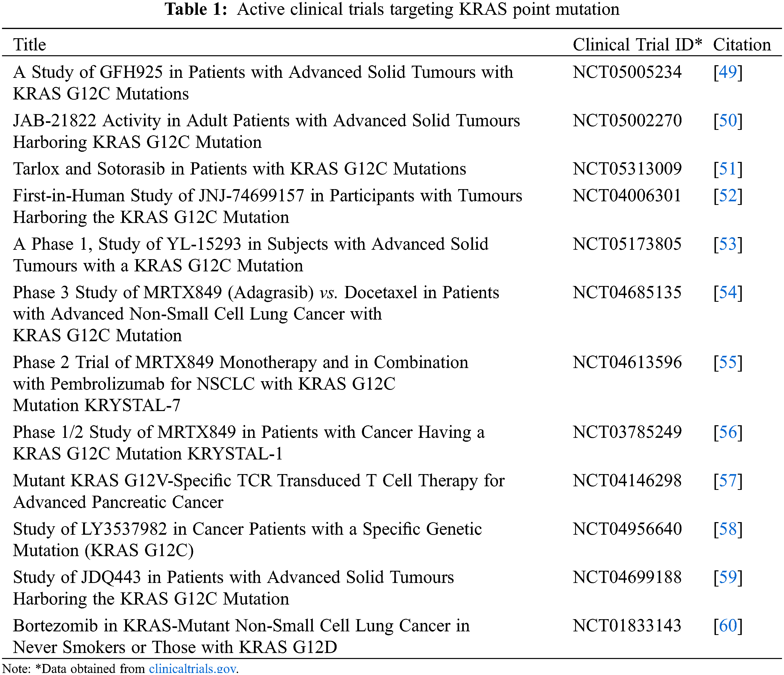The image size is (784, 675).
Task: Open citation 49 reference link
Action: coord(728,72)
